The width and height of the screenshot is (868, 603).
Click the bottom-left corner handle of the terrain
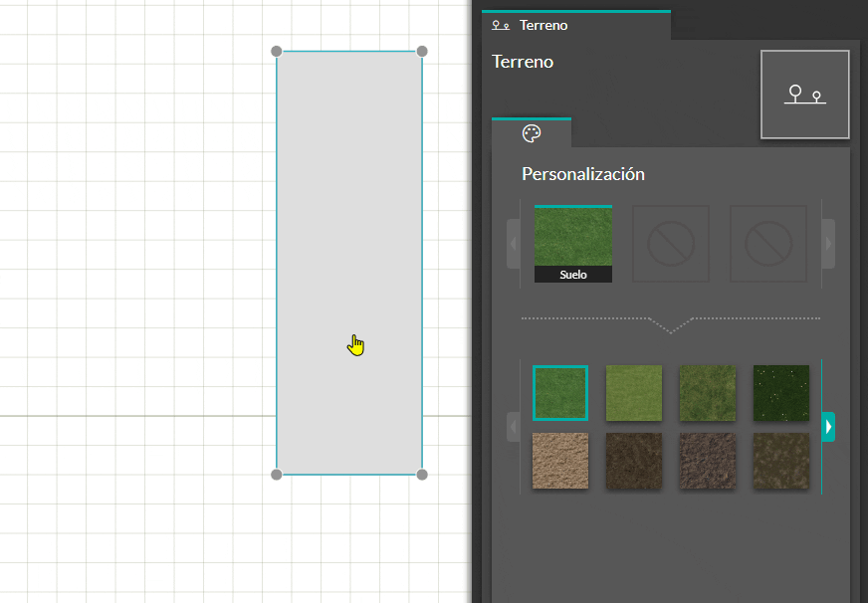[277, 475]
